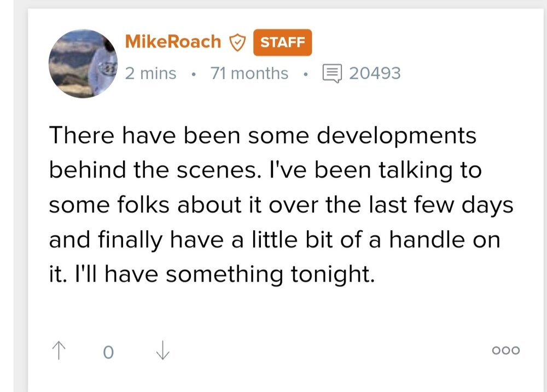Click the verified shield icon next to MikeRoach

point(237,42)
